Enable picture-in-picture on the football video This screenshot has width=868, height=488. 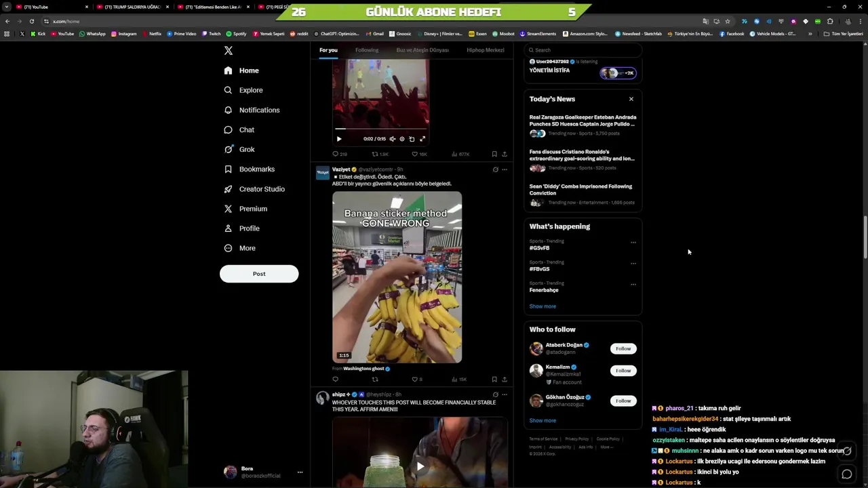coord(412,139)
